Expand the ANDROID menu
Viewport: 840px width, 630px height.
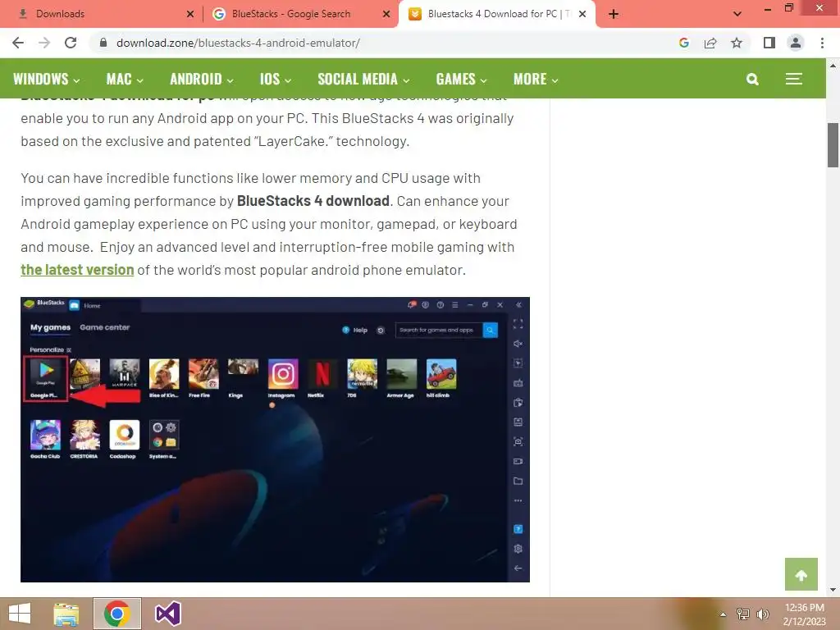coord(202,80)
